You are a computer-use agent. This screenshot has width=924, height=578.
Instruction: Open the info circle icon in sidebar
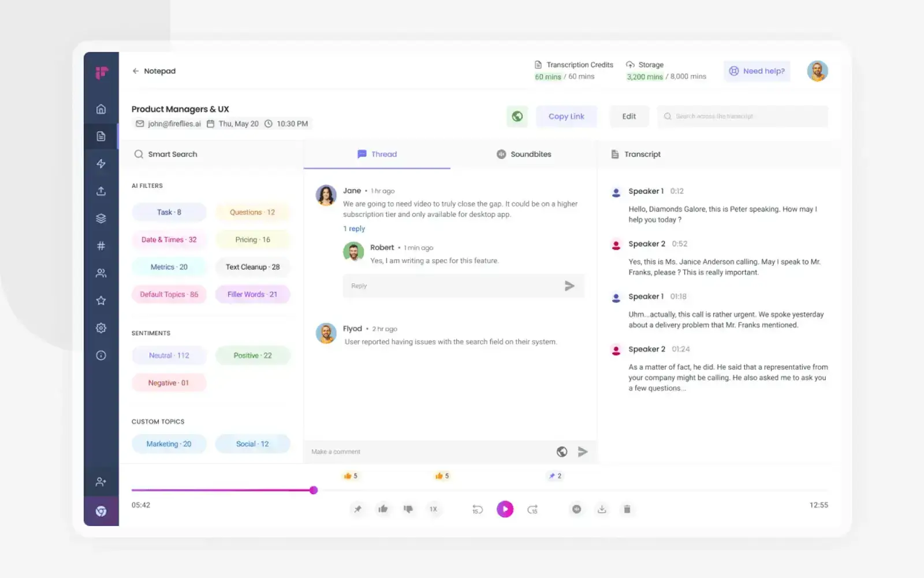pos(101,355)
